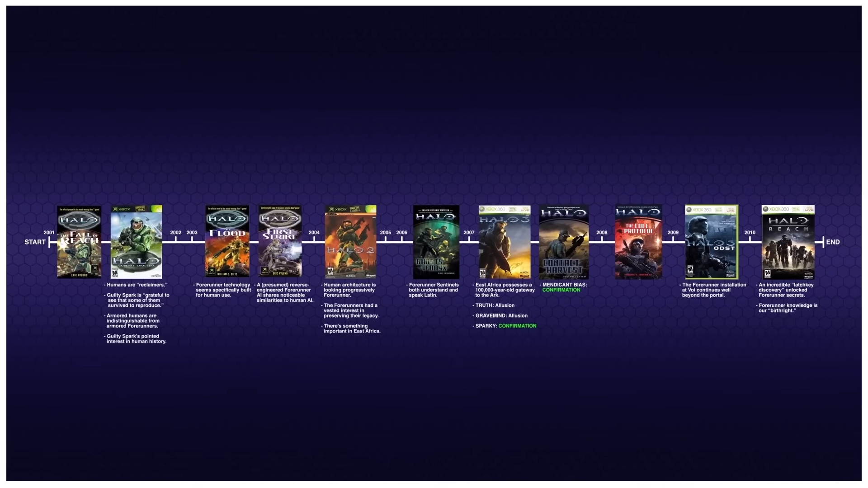The image size is (868, 488).
Task: Click the Halo 3 ODST cover
Action: pos(712,242)
